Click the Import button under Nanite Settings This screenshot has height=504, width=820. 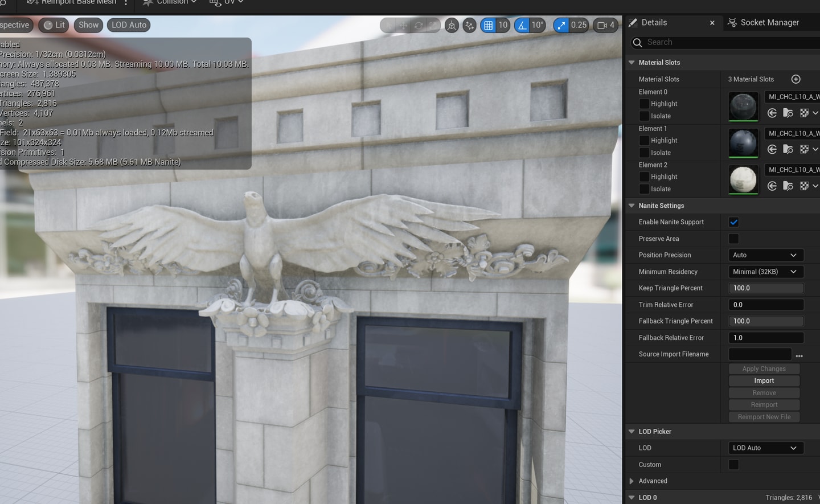click(764, 381)
